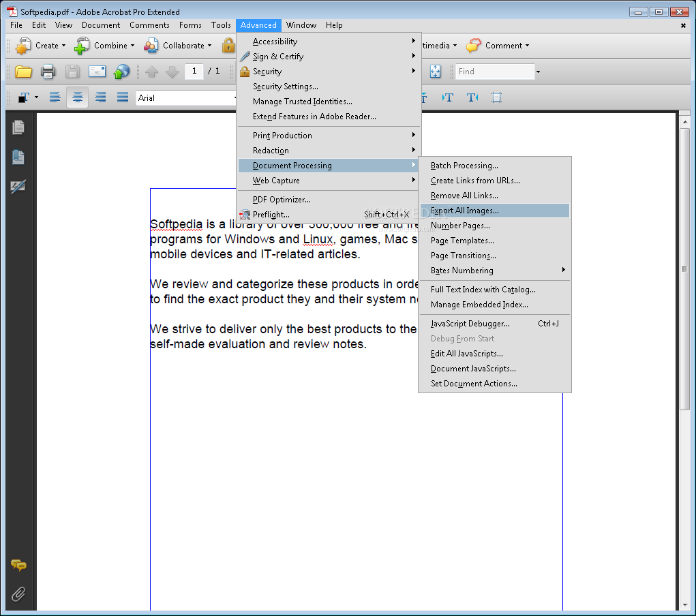Image resolution: width=696 pixels, height=616 pixels.
Task: Open the Bookmarks panel in sidebar
Action: [18, 157]
